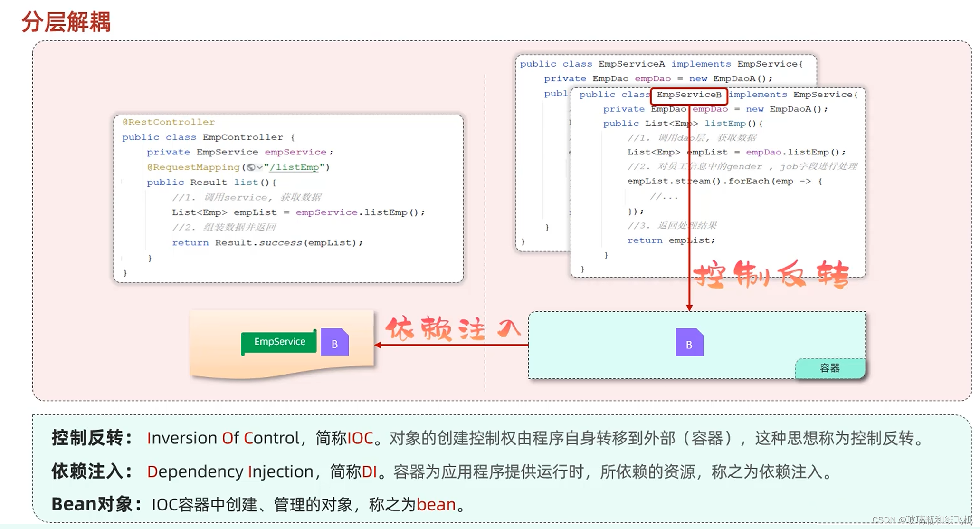The image size is (980, 529).
Task: Click the red word 'bean' in last line
Action: point(436,504)
